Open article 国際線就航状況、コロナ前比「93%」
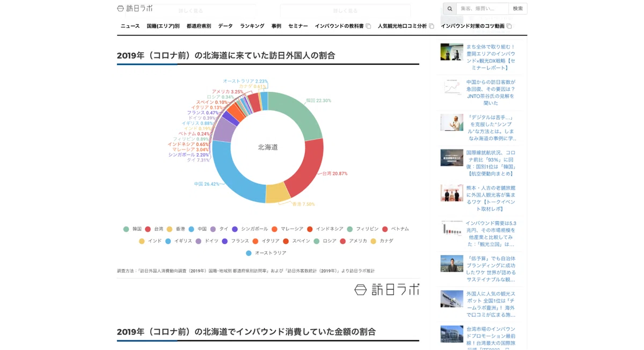The height and width of the screenshot is (350, 644). (x=491, y=163)
